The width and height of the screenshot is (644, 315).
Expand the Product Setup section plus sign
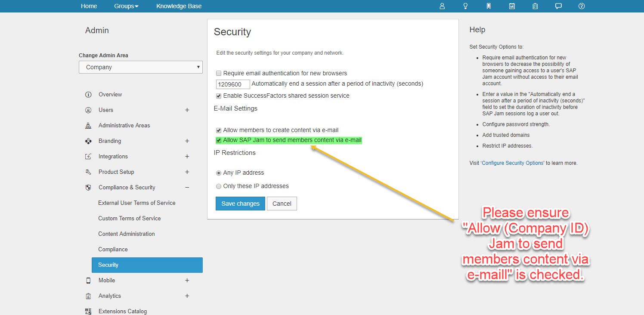[187, 172]
